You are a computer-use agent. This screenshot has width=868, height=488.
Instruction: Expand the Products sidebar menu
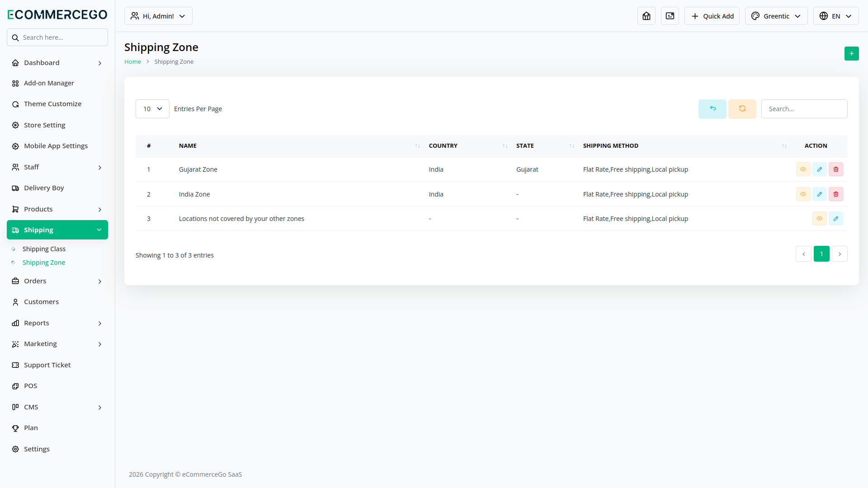pyautogui.click(x=57, y=209)
